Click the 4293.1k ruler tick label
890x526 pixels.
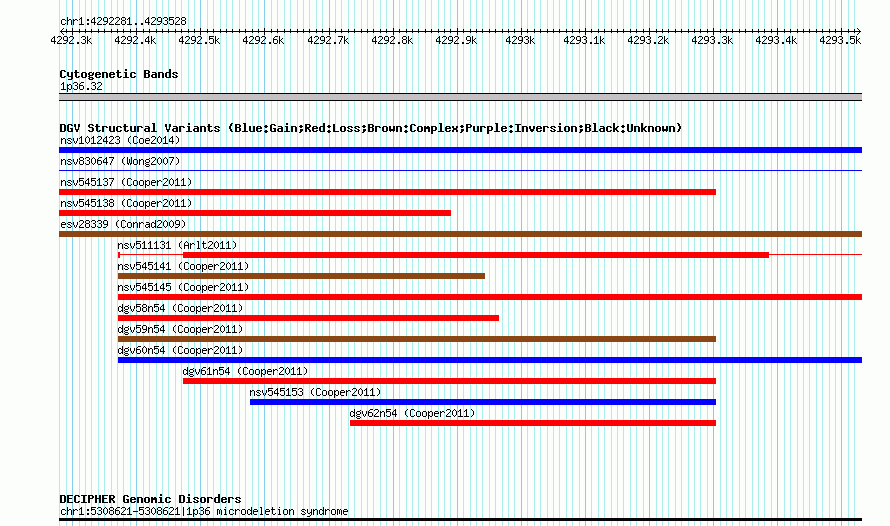click(584, 40)
